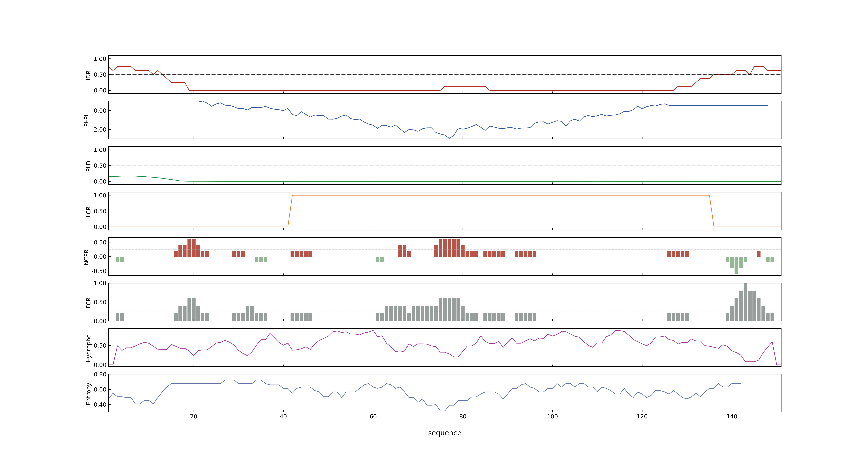Click the 0.40 tick on Entropy axis
This screenshot has height=463, width=868.
coord(100,405)
